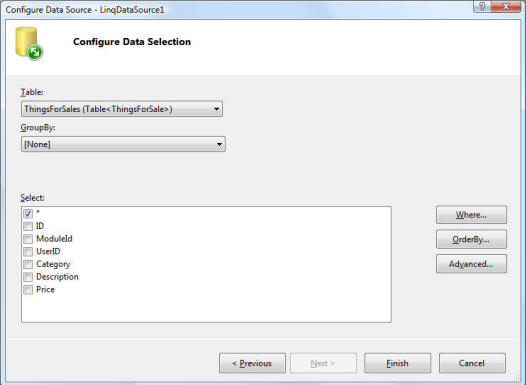Uncheck the asterisk select-all checkbox

point(28,213)
